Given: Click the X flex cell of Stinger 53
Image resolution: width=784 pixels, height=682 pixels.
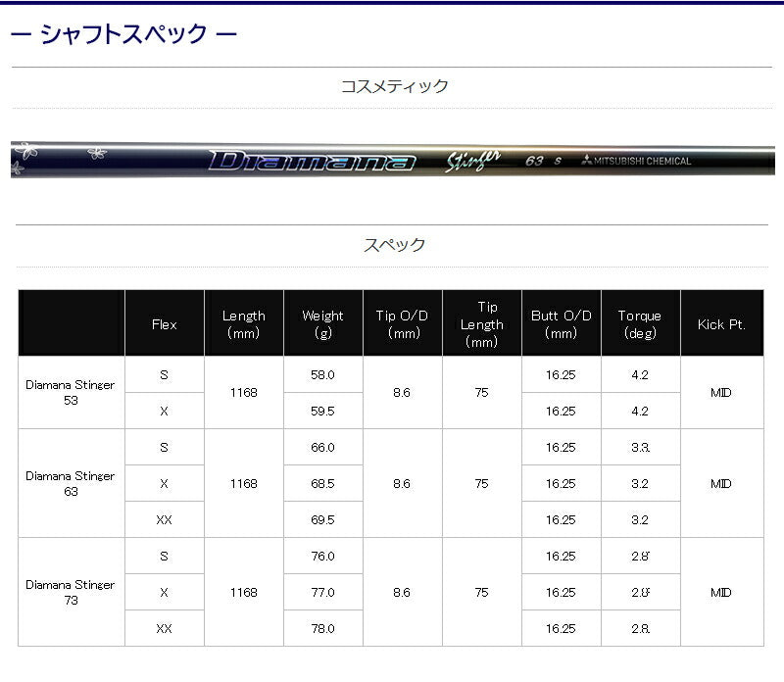Looking at the screenshot, I should tap(164, 411).
